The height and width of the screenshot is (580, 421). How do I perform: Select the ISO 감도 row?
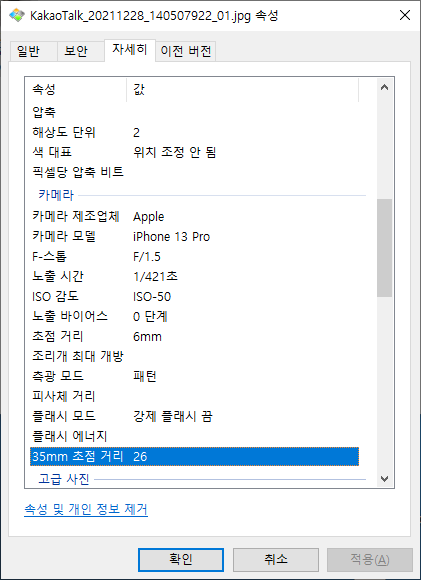pos(194,296)
